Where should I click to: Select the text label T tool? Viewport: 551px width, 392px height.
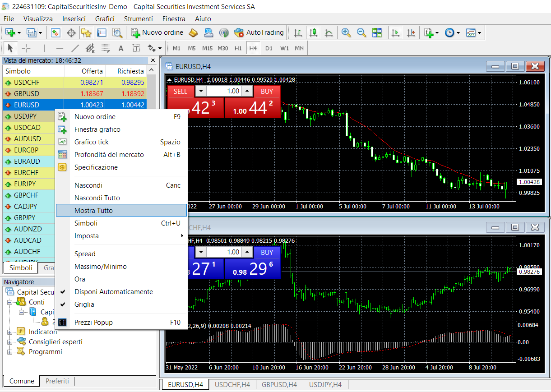point(136,48)
